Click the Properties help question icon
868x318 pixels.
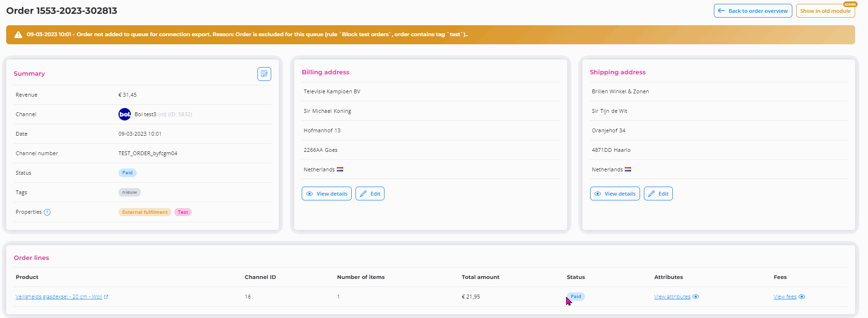(47, 212)
